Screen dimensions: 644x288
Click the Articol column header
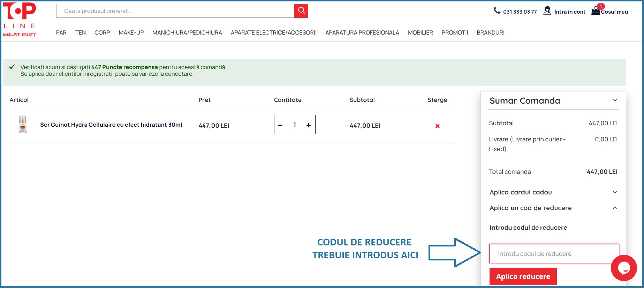pos(19,100)
